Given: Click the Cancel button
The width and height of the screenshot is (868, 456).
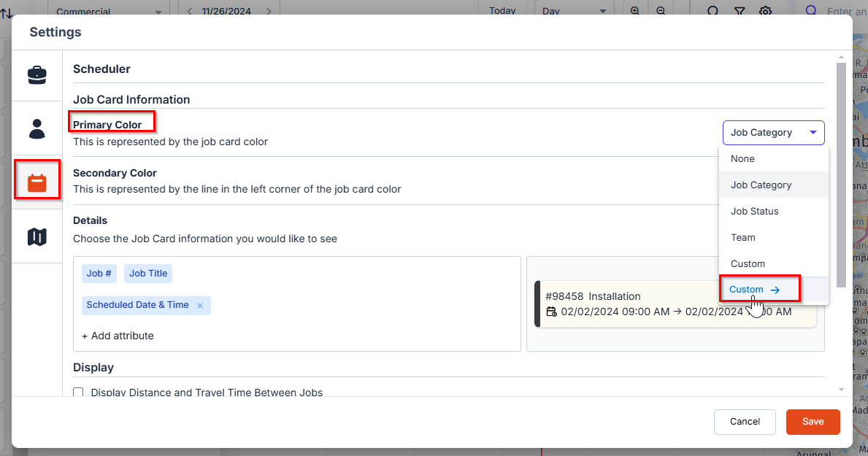Looking at the screenshot, I should (745, 422).
